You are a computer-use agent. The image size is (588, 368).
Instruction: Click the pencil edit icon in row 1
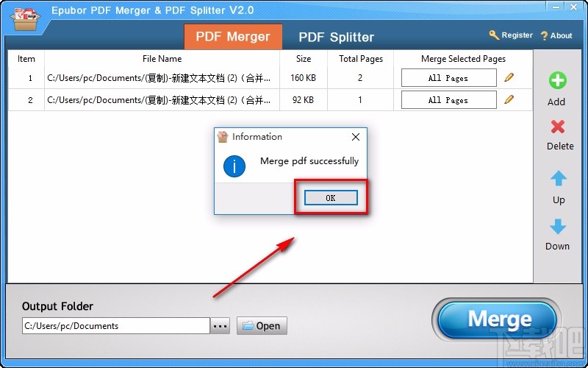click(x=509, y=77)
